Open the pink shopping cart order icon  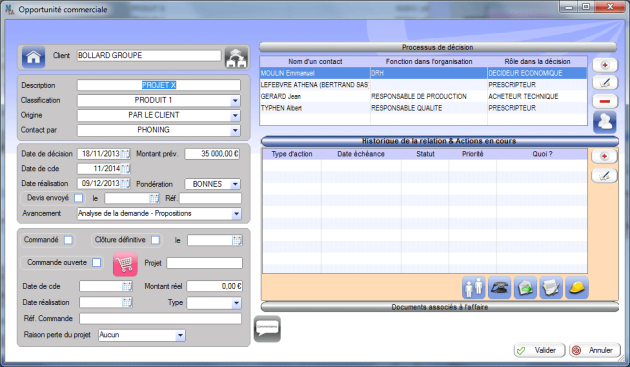(125, 264)
